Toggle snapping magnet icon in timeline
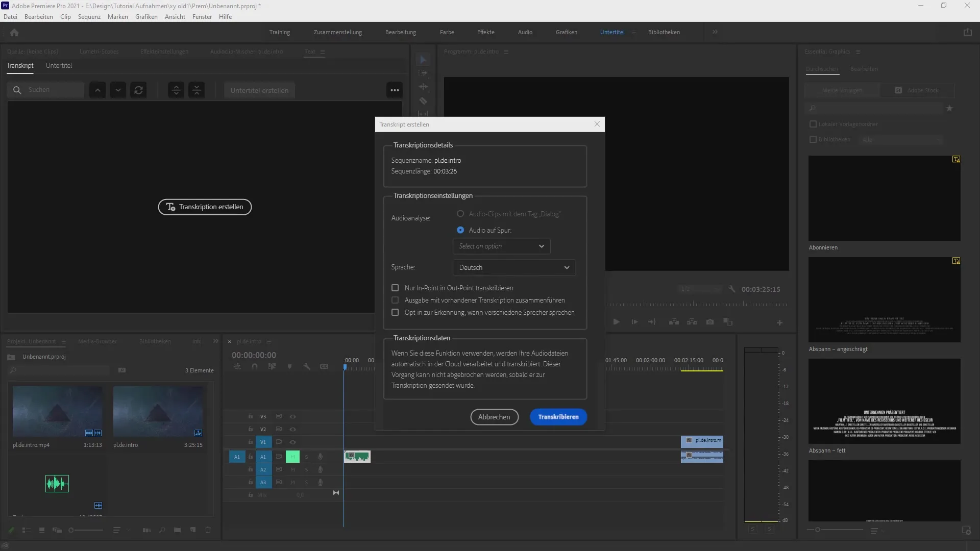Viewport: 980px width, 551px height. click(x=255, y=366)
